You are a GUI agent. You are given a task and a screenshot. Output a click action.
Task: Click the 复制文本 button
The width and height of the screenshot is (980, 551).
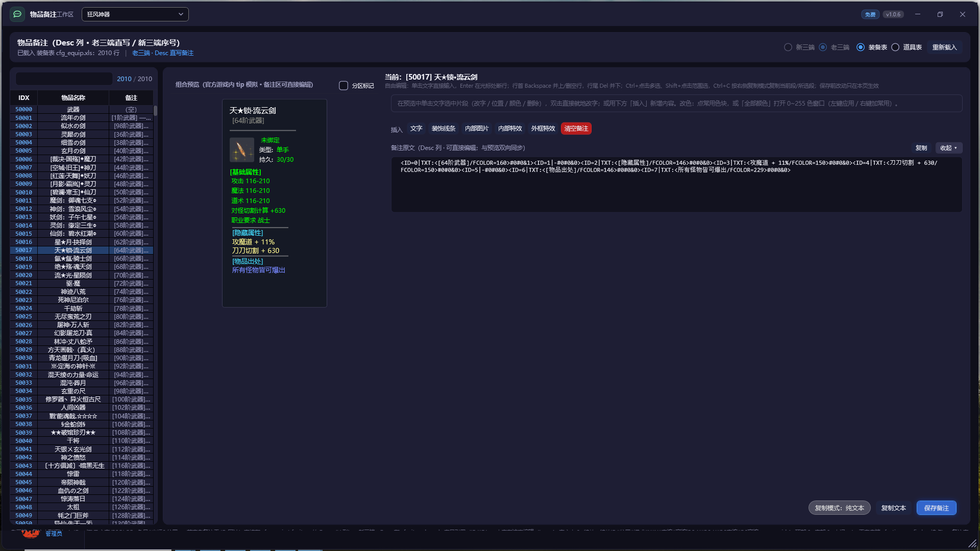[x=894, y=508]
